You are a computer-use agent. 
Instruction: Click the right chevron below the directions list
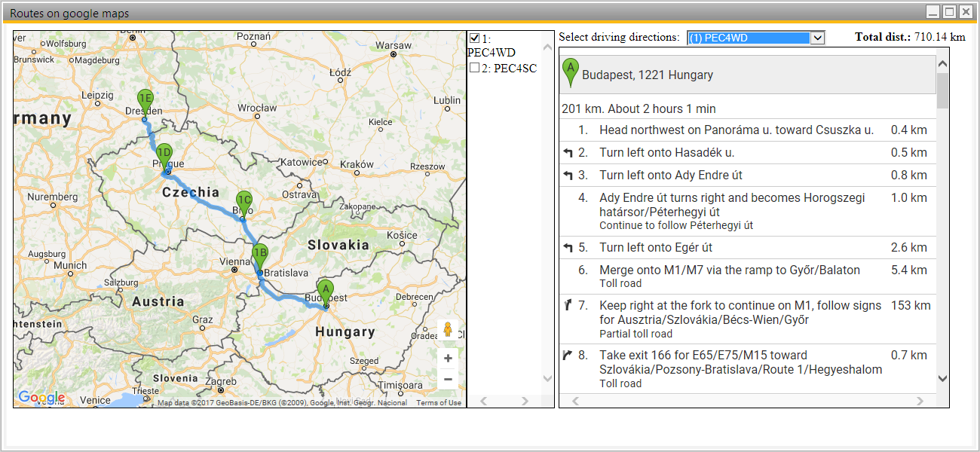(919, 402)
